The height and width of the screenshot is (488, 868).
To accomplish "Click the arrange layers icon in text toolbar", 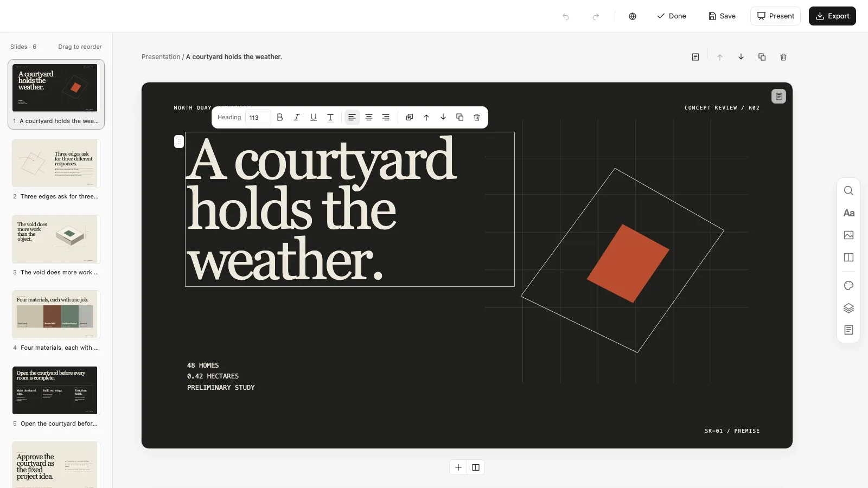I will pyautogui.click(x=410, y=117).
